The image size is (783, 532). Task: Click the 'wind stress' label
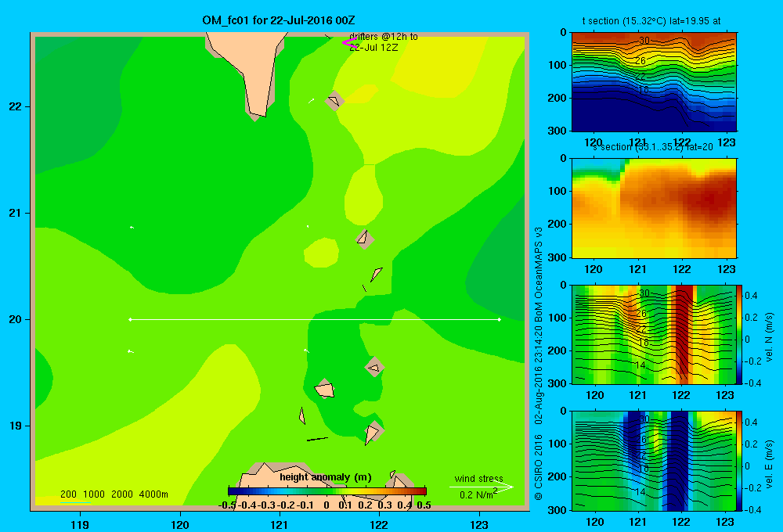point(478,478)
